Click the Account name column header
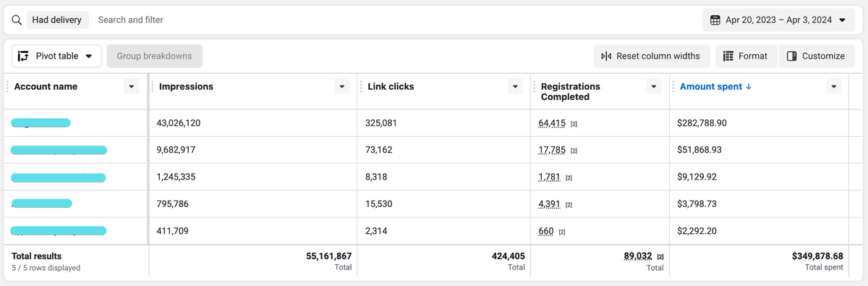Image resolution: width=868 pixels, height=286 pixels. click(46, 86)
